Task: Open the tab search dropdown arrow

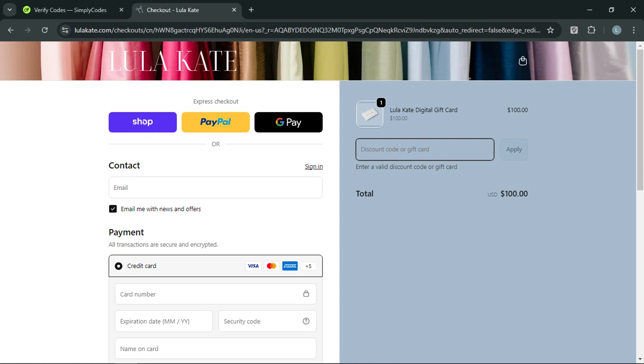Action: (9, 10)
